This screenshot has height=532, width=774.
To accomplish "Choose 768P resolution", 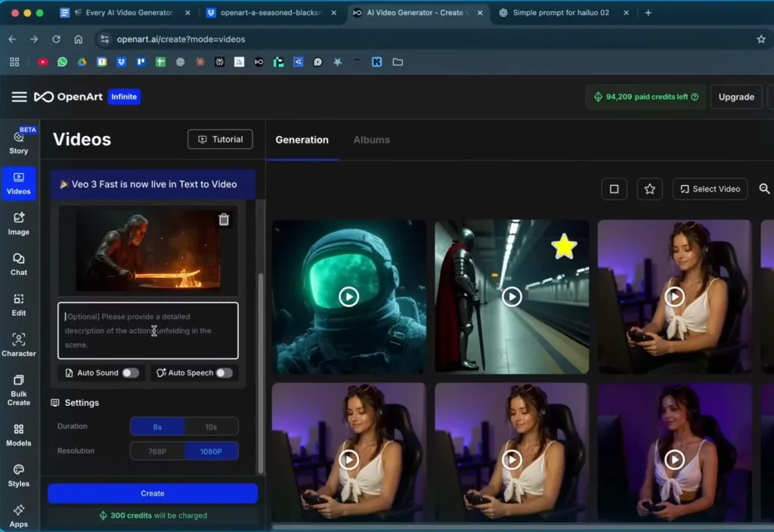I will (x=157, y=451).
